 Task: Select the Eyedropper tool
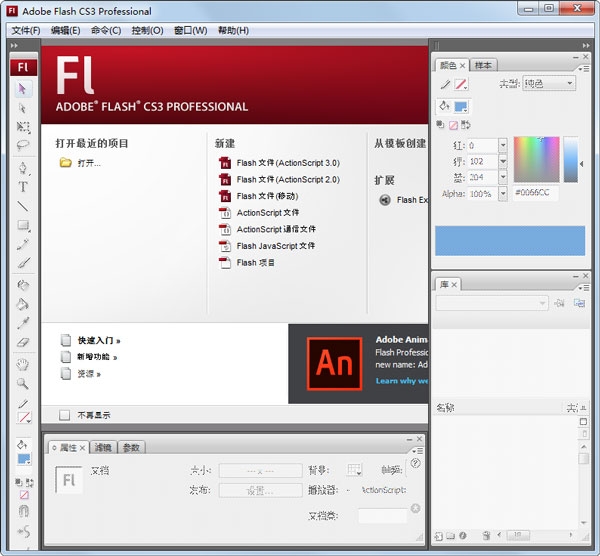pos(23,323)
